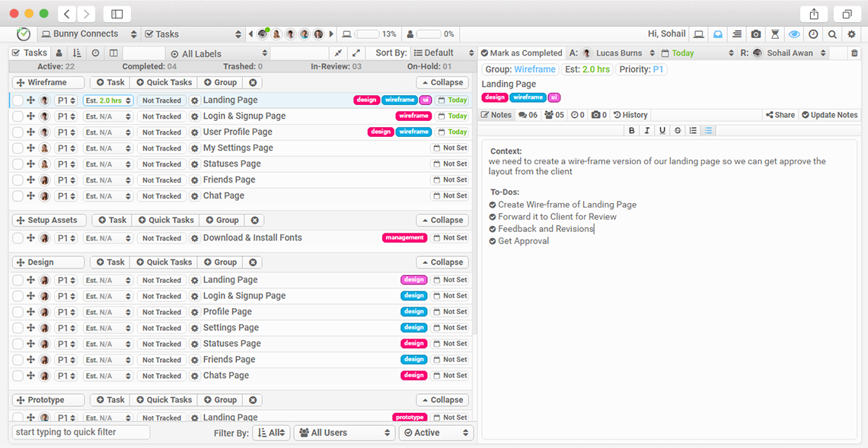This screenshot has height=448, width=868.
Task: Click move handle of My Settings Page task
Action: pos(31,148)
